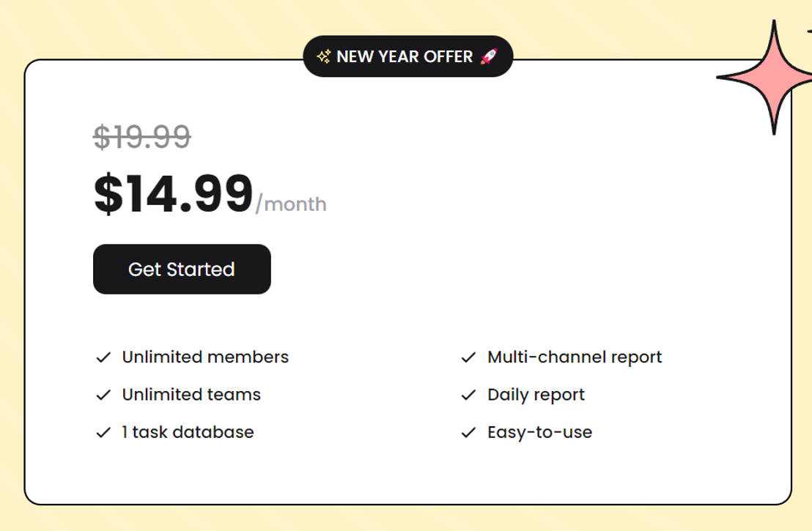This screenshot has width=812, height=531.
Task: Click the checkmark next to Easy-to-use
Action: (x=468, y=432)
